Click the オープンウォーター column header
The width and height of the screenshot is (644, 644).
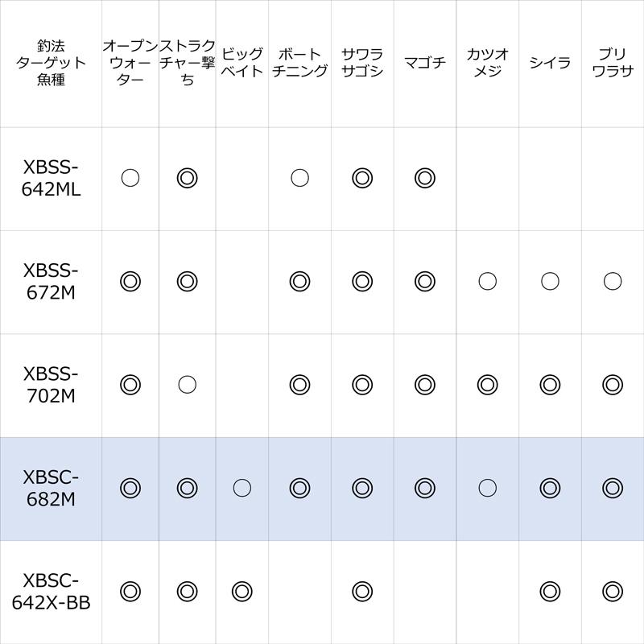pyautogui.click(x=130, y=63)
